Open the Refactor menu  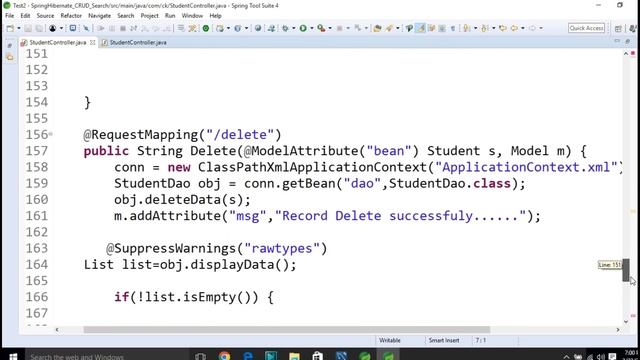pyautogui.click(x=71, y=16)
